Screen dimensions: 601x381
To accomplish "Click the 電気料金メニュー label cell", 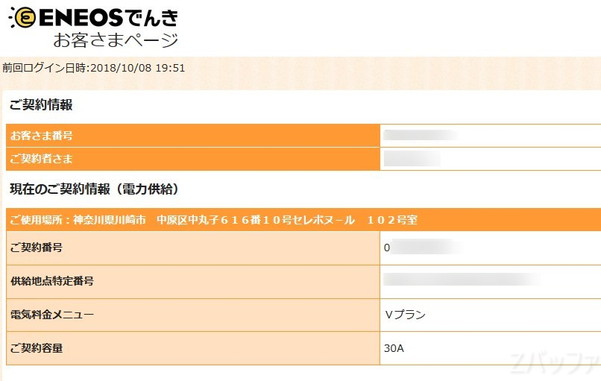I will click(x=193, y=315).
